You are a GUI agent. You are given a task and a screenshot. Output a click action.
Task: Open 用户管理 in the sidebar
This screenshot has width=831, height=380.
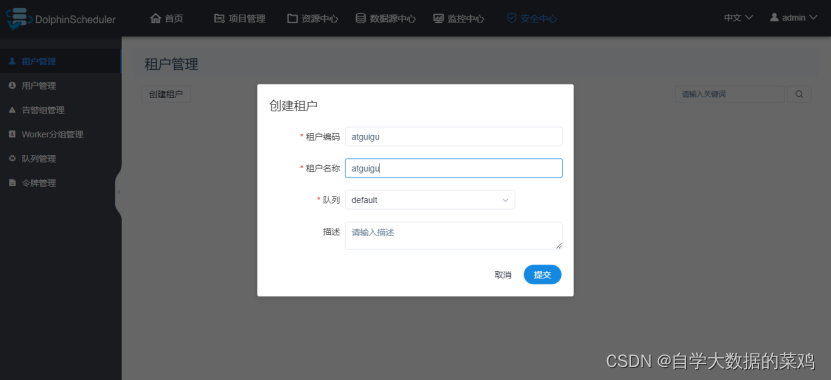(60, 86)
